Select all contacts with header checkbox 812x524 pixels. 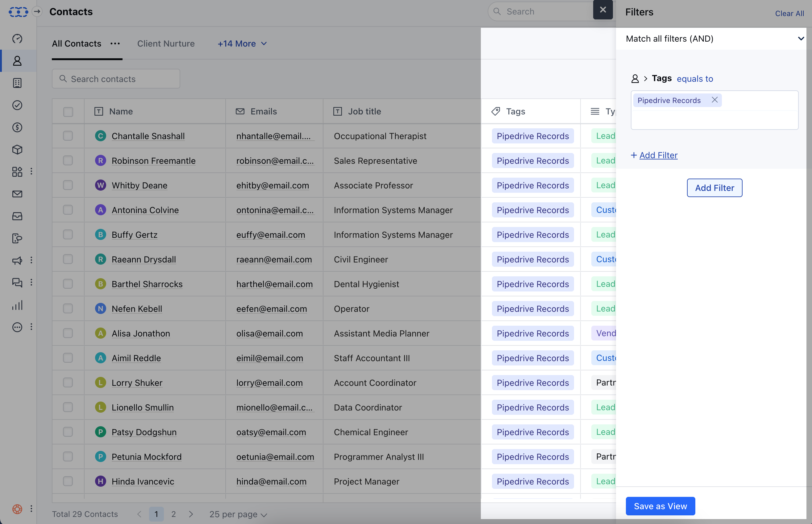click(x=68, y=112)
